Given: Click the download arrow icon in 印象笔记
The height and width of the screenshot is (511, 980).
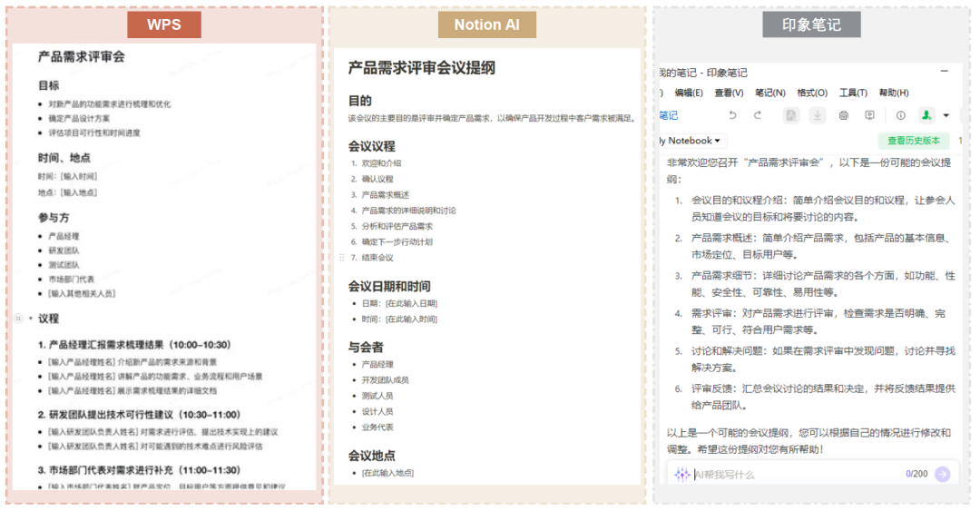Looking at the screenshot, I should 817,115.
